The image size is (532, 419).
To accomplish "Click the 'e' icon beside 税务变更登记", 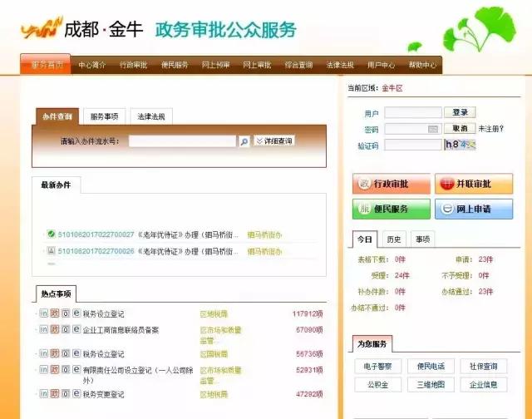I will (76, 393).
